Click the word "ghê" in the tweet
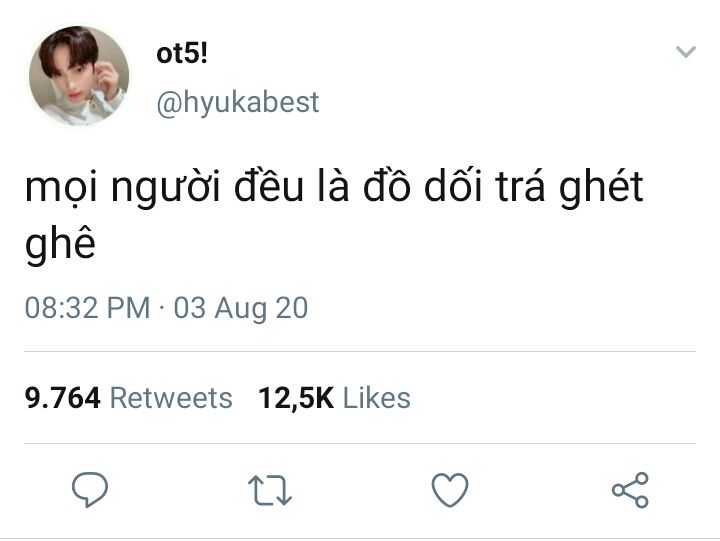Screen dimensions: 720x541 (60, 243)
